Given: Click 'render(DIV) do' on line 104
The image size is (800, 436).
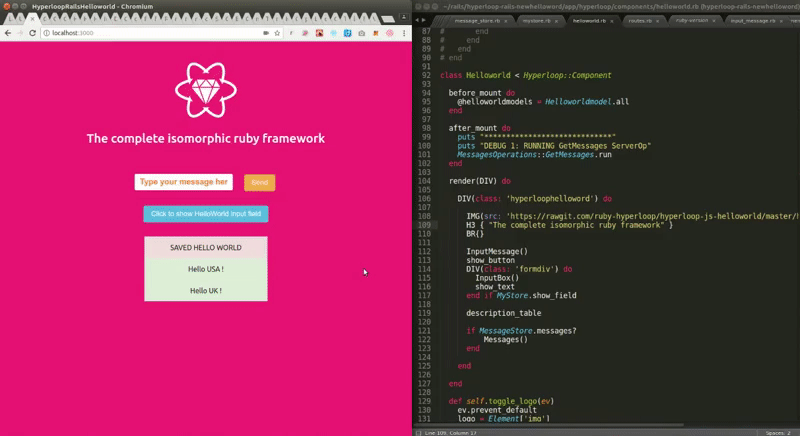Looking at the screenshot, I should pyautogui.click(x=480, y=181).
